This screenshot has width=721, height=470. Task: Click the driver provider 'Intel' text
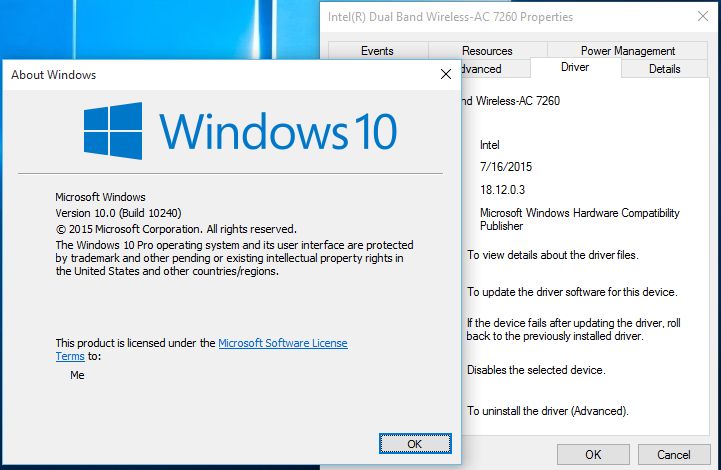tap(489, 145)
